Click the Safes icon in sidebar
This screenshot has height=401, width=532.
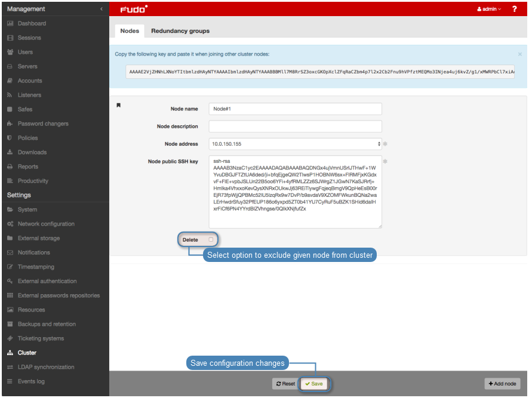pos(10,109)
